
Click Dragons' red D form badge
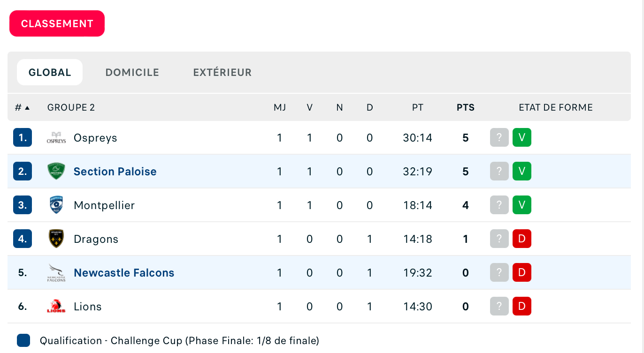(522, 239)
